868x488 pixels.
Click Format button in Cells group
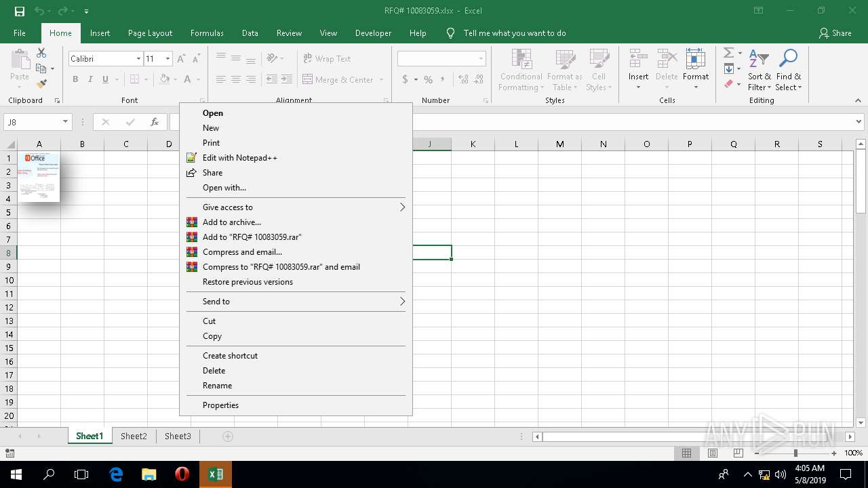696,68
